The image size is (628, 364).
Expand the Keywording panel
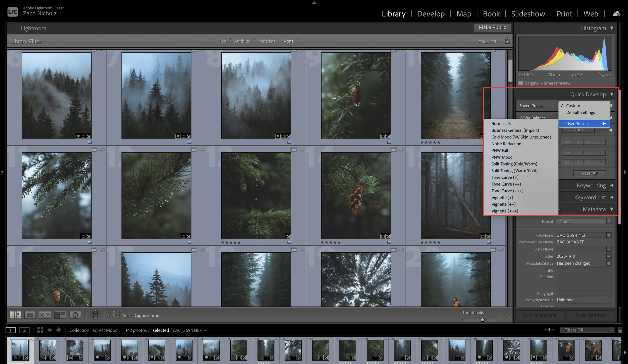coord(612,185)
